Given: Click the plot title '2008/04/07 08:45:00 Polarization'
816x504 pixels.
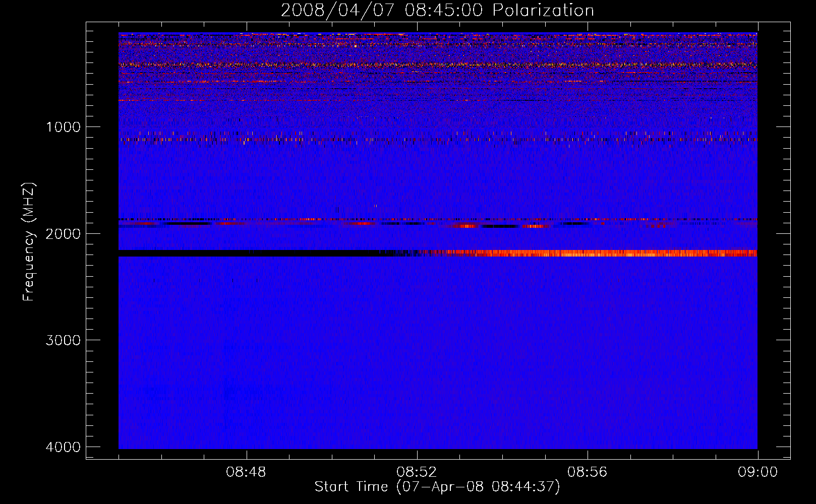Looking at the screenshot, I should pyautogui.click(x=437, y=10).
